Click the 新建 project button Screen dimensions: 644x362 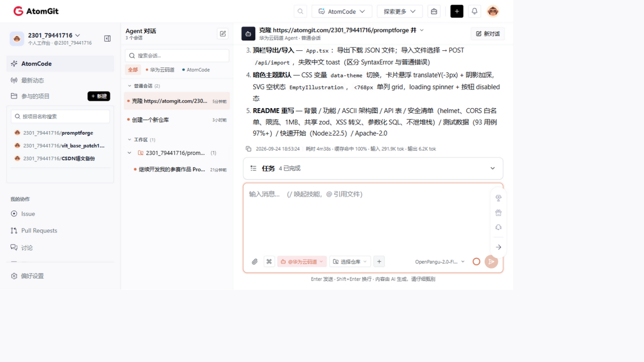[x=99, y=96]
